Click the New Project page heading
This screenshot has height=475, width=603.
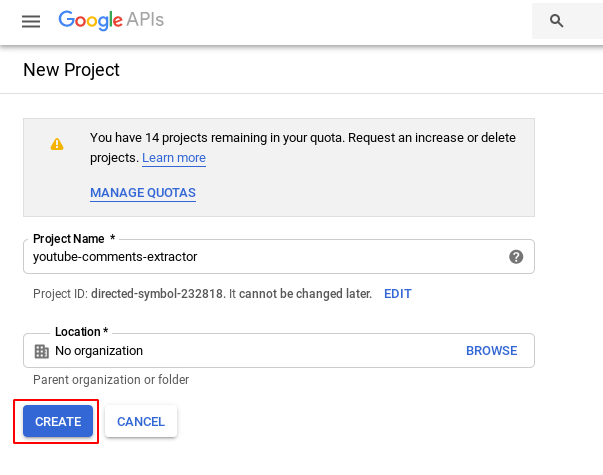(x=71, y=70)
